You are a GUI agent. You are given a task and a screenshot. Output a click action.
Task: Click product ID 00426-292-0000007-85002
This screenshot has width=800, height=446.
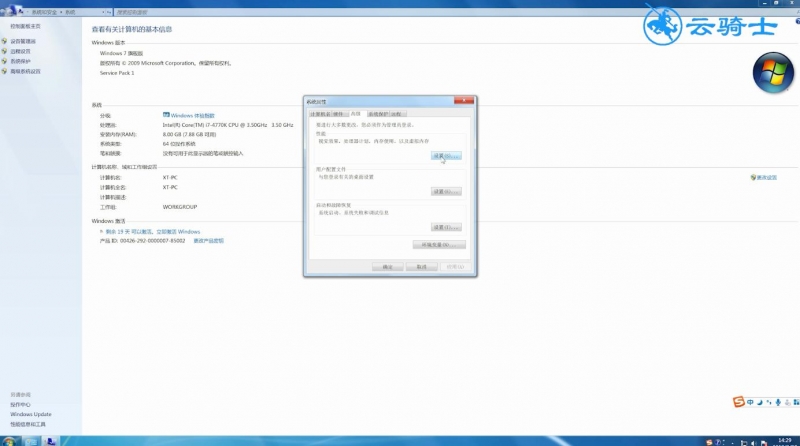click(x=153, y=241)
